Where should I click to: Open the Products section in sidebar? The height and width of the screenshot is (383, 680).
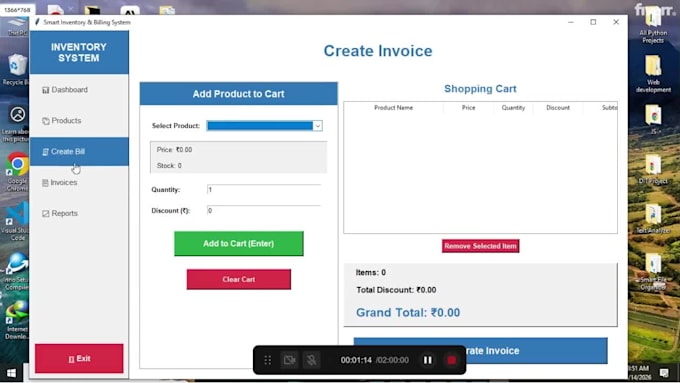point(79,121)
